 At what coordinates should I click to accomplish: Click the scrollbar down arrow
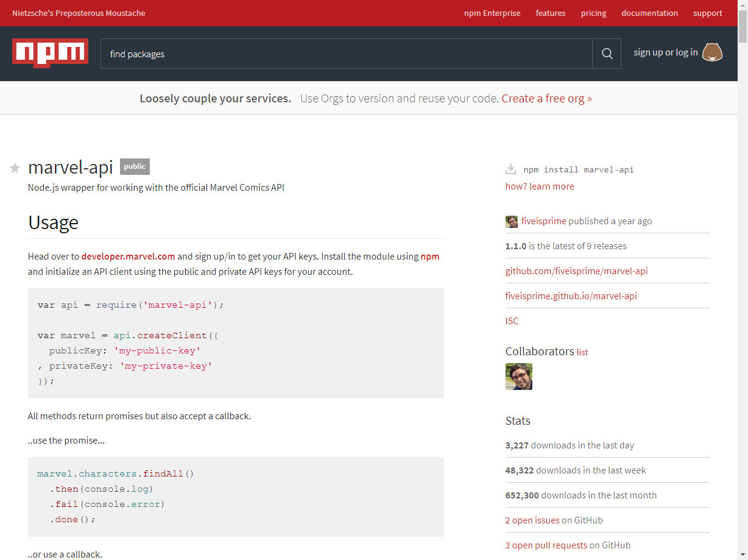point(743,555)
